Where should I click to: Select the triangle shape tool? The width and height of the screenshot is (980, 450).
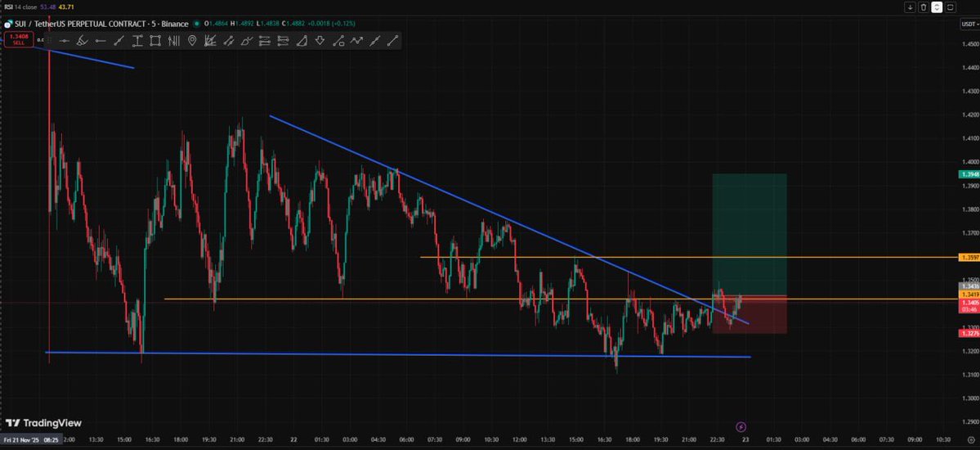tap(302, 41)
